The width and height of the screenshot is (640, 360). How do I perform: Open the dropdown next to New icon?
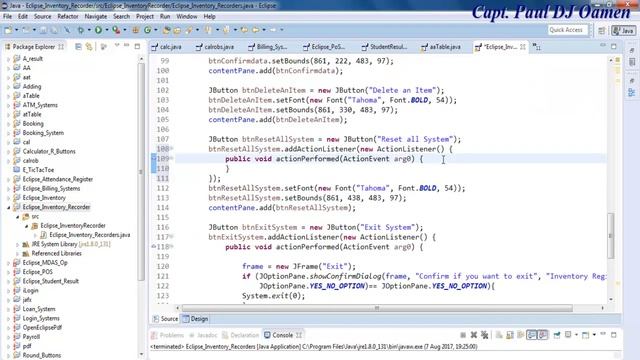pyautogui.click(x=16, y=30)
